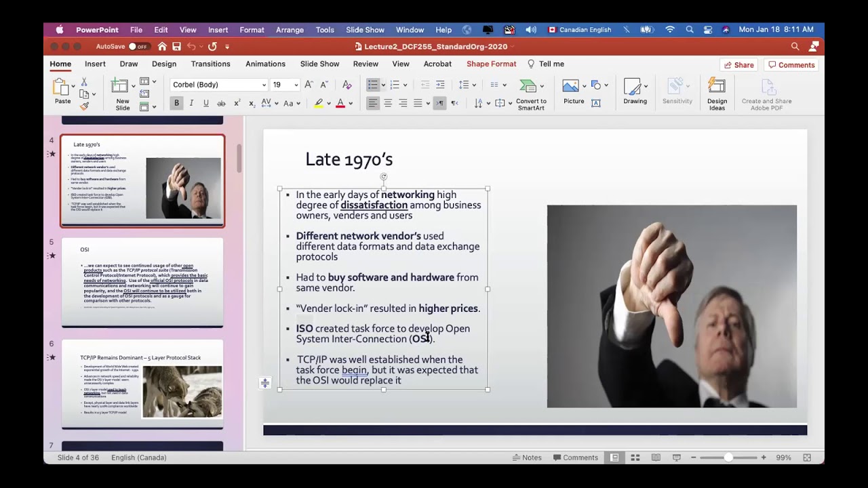Click Tell me search box
The height and width of the screenshot is (488, 868).
pos(546,64)
